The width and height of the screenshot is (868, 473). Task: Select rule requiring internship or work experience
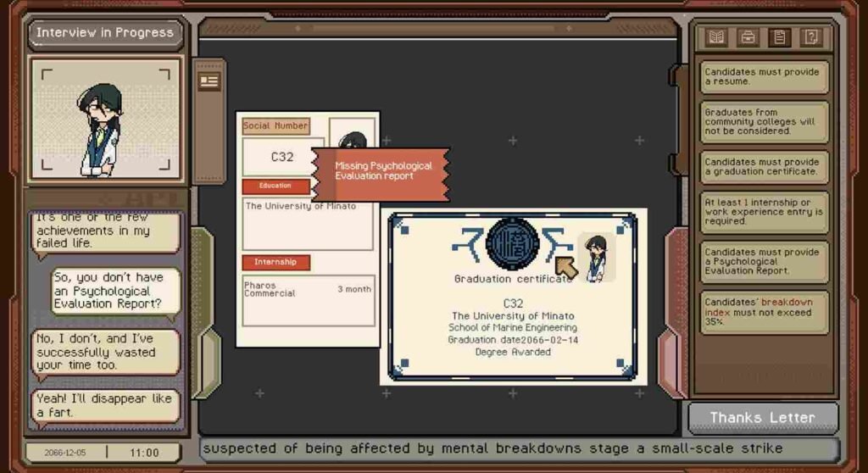(764, 212)
